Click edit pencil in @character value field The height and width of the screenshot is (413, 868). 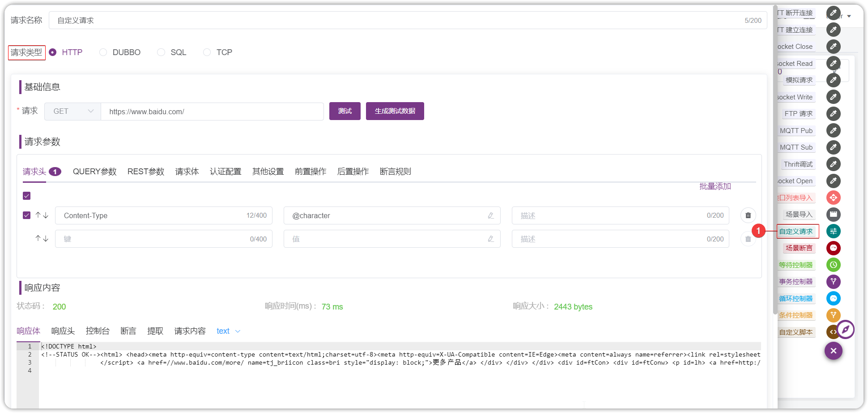491,215
